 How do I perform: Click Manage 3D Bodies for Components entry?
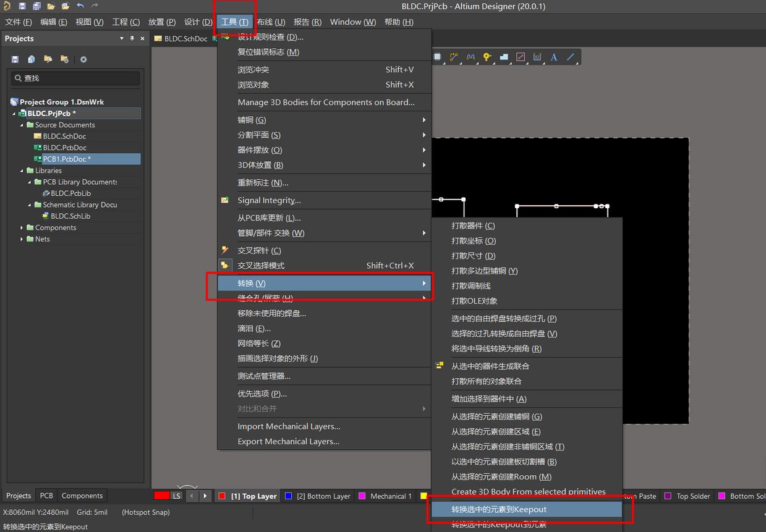pyautogui.click(x=324, y=102)
